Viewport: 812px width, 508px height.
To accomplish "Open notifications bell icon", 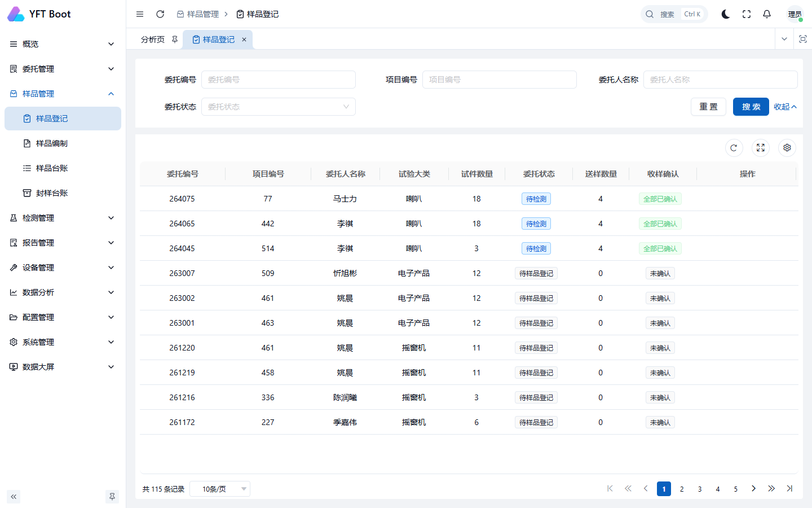I will pyautogui.click(x=767, y=14).
